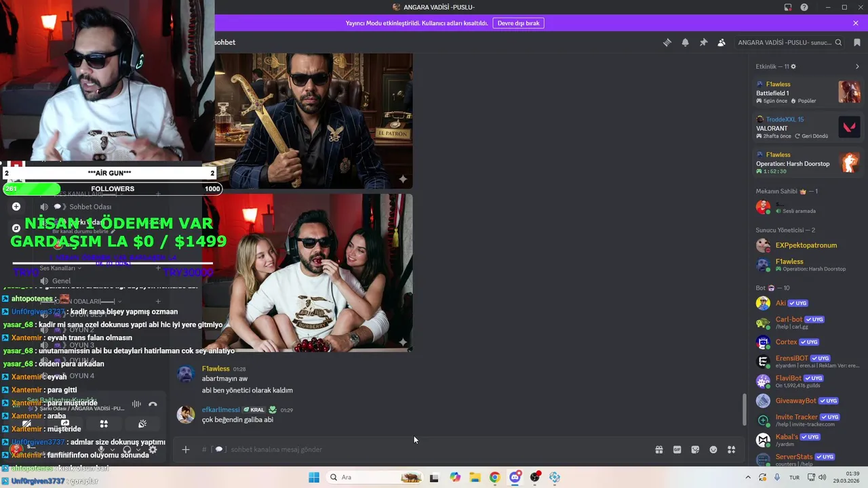Disconnect from voice with hang-up icon
The height and width of the screenshot is (488, 868).
point(153,404)
